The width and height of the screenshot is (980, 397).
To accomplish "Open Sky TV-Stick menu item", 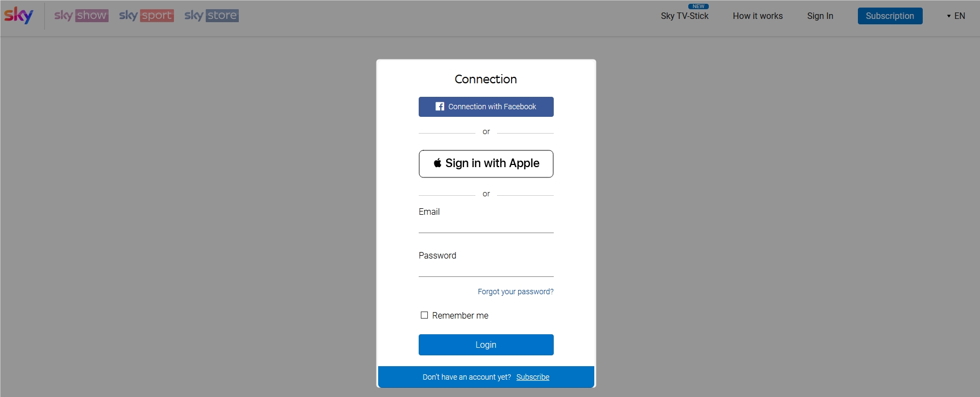I will click(684, 16).
